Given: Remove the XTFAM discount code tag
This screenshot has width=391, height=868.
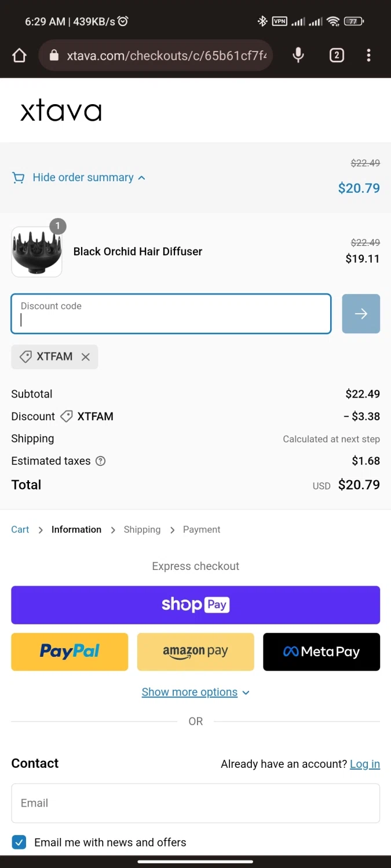Looking at the screenshot, I should (86, 357).
